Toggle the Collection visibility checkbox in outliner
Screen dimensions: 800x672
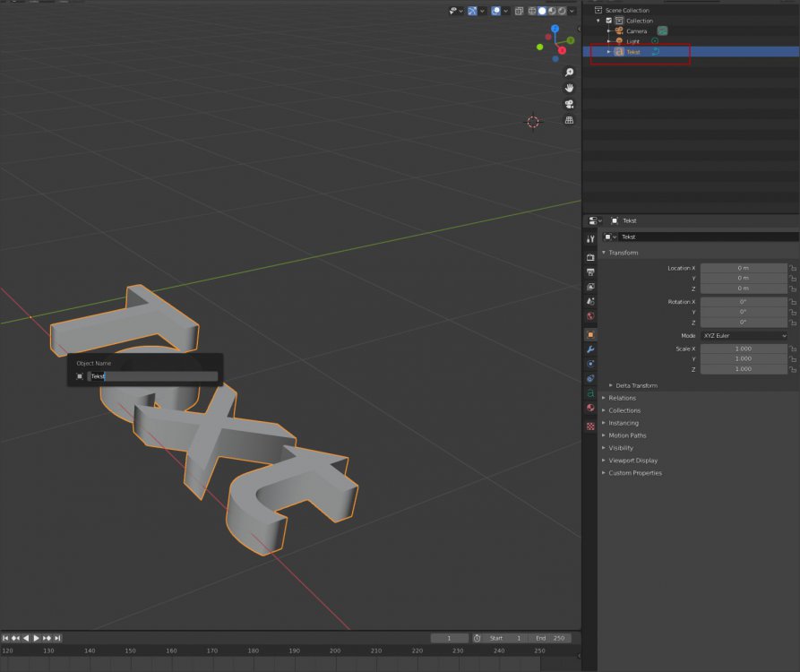(609, 21)
